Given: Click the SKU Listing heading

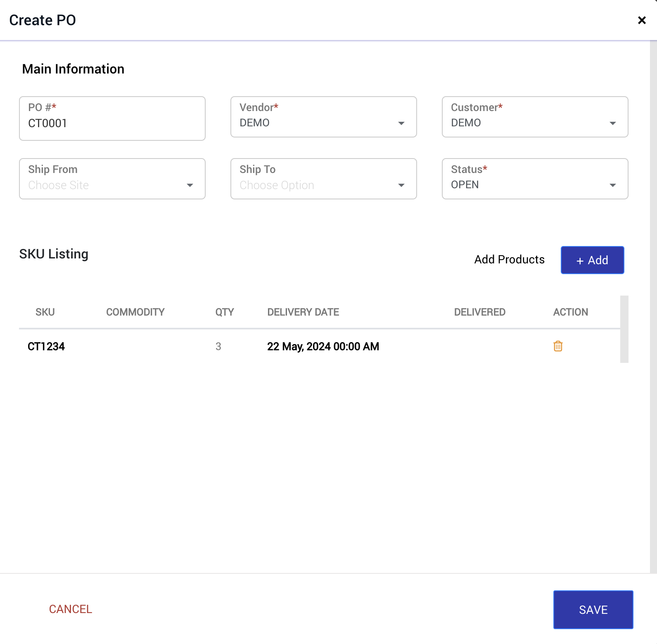Looking at the screenshot, I should (54, 254).
